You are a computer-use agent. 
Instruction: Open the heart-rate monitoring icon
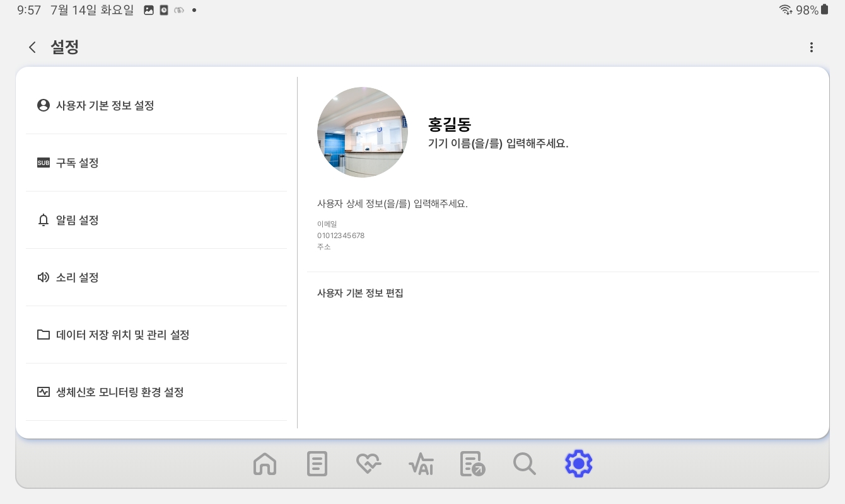click(369, 464)
